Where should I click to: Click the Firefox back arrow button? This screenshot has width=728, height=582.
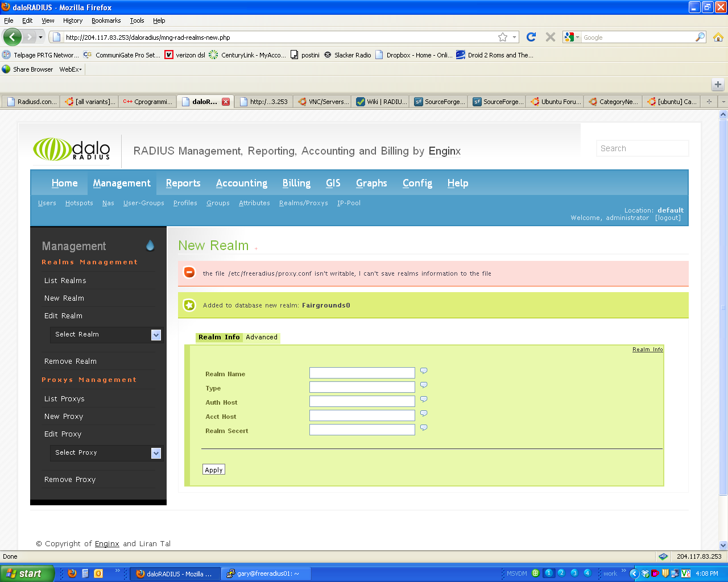point(12,37)
